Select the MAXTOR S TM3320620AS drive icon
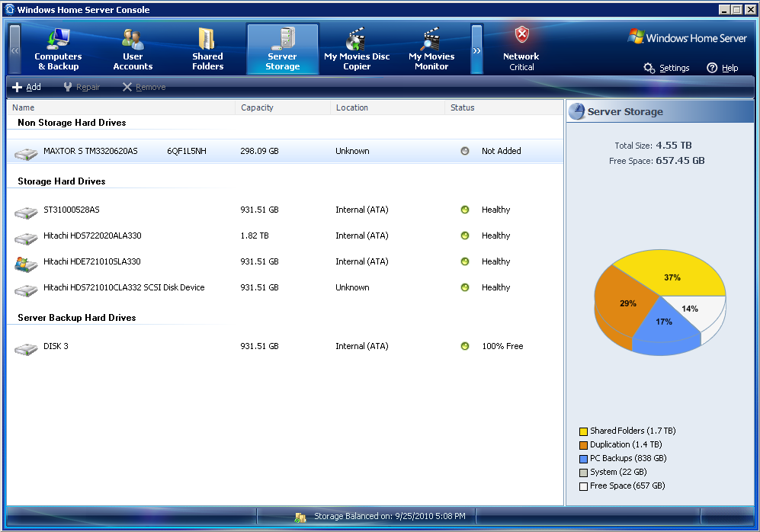760x532 pixels. pyautogui.click(x=26, y=154)
